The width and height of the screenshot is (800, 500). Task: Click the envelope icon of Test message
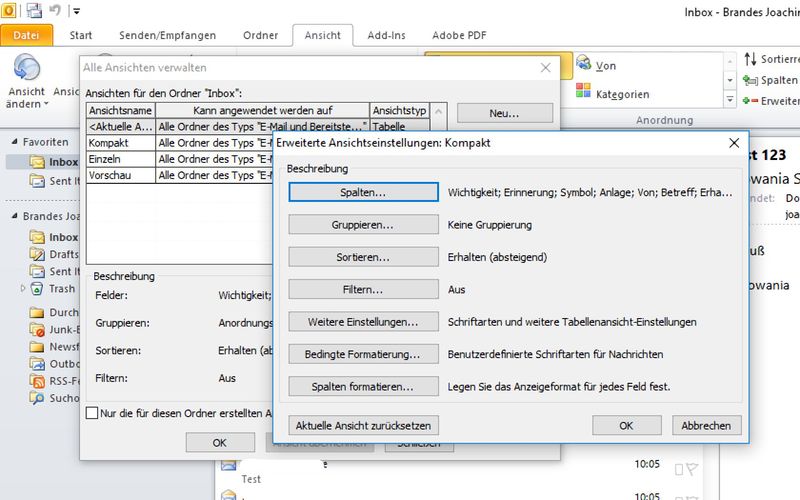click(x=229, y=464)
